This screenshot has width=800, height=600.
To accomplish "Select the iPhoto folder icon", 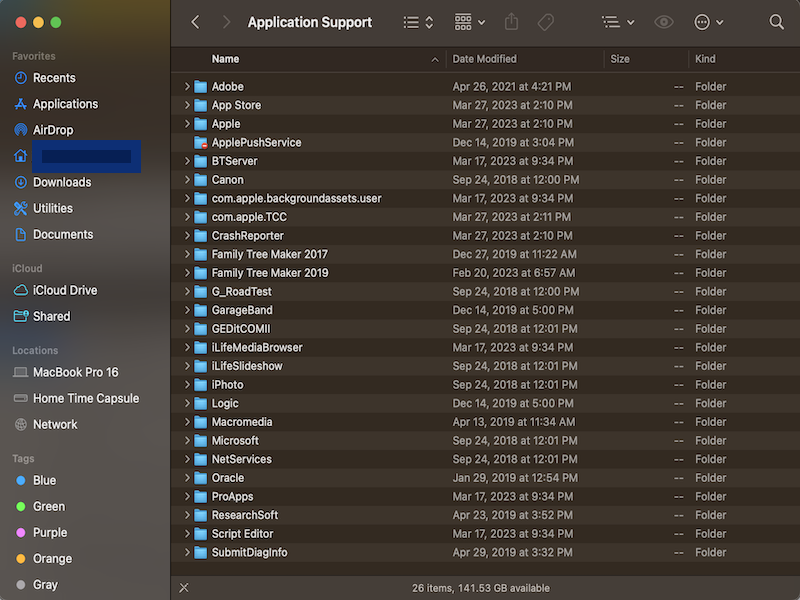I will pos(201,385).
